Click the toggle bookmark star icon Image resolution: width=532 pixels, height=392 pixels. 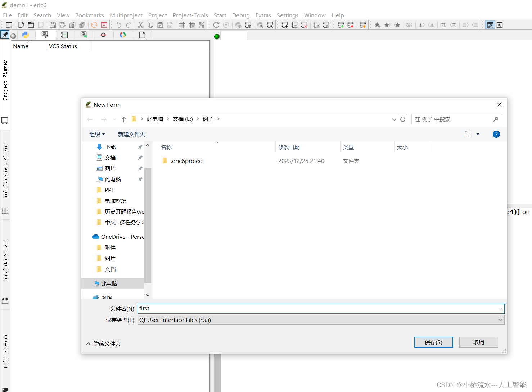tap(378, 25)
